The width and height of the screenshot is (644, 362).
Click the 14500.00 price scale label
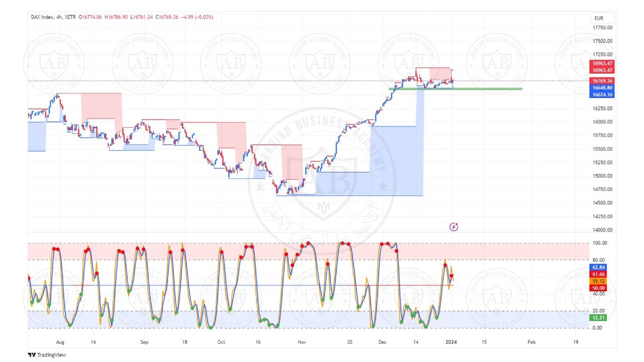tap(602, 203)
